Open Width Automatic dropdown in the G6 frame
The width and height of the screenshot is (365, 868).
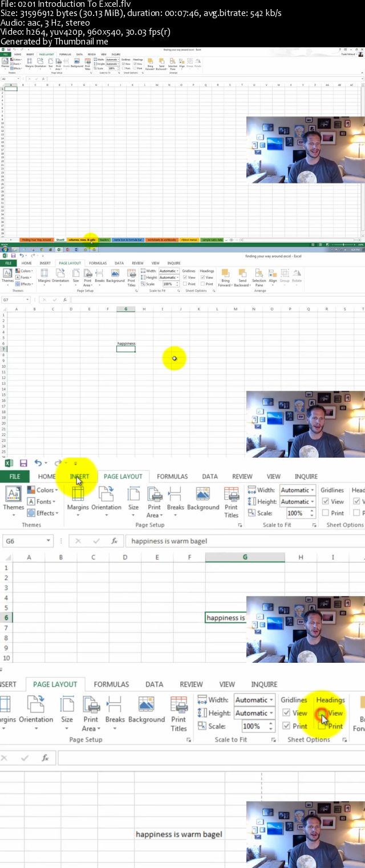[313, 490]
